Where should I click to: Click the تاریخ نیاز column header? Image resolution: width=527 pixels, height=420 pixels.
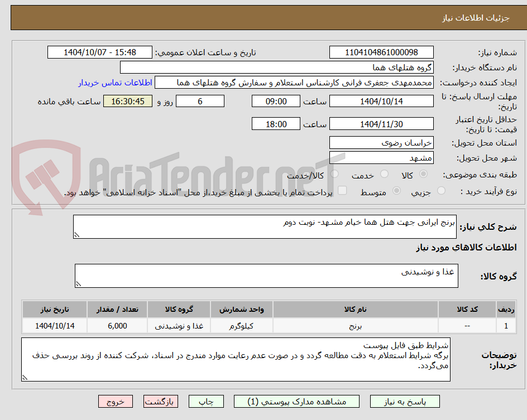coord(55,309)
